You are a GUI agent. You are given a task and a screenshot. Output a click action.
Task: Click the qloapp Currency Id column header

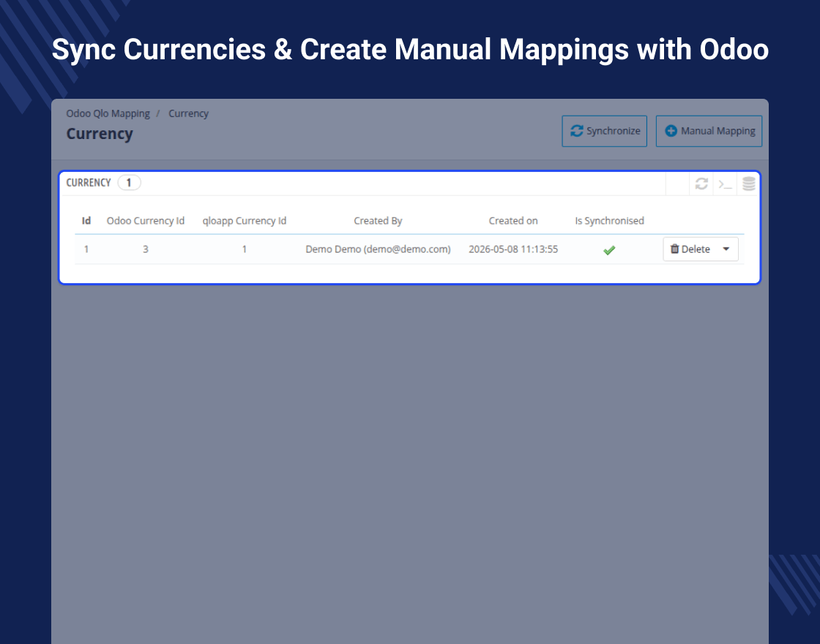245,220
